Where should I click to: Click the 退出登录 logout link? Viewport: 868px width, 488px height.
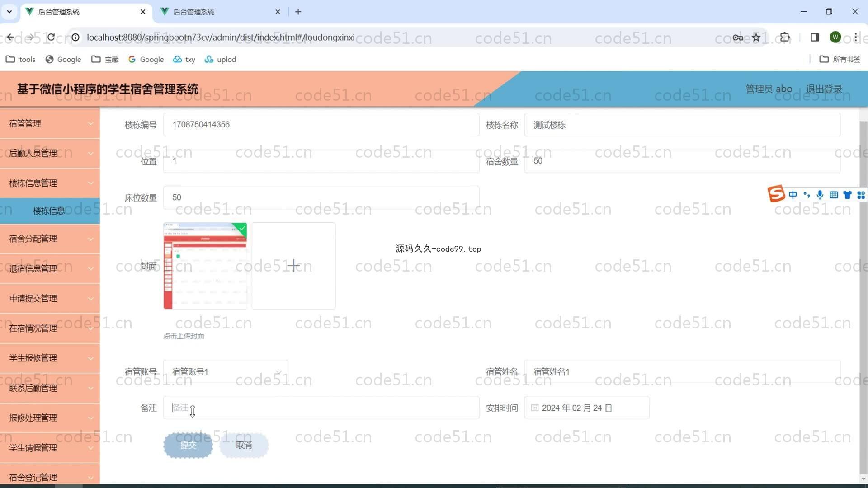824,89
